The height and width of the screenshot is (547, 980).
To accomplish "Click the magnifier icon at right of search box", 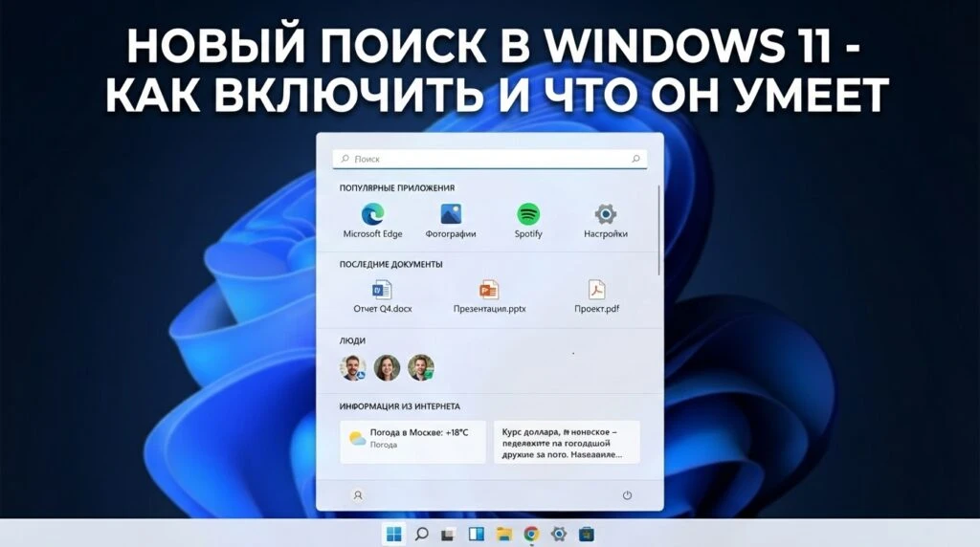I will coord(635,159).
